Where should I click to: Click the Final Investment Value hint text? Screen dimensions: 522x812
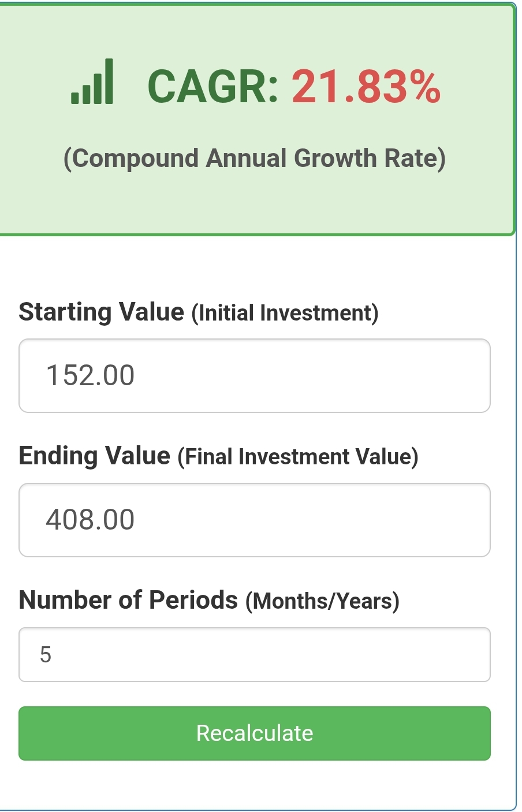click(298, 457)
